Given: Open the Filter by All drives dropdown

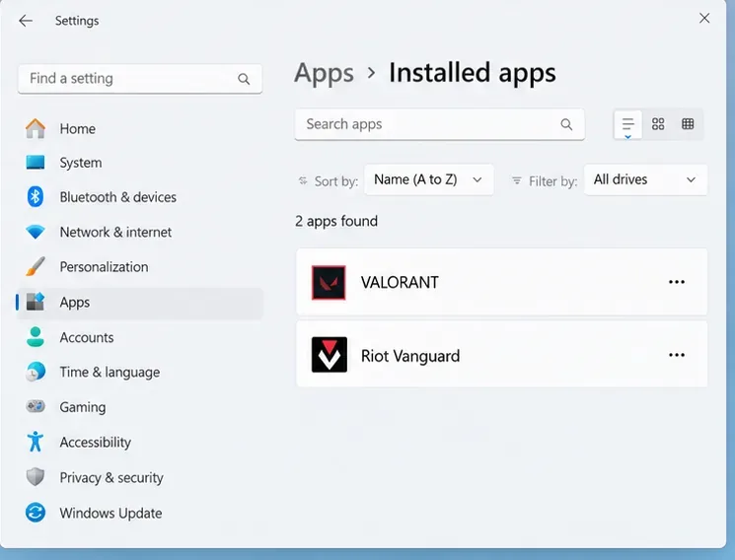Looking at the screenshot, I should (x=645, y=179).
